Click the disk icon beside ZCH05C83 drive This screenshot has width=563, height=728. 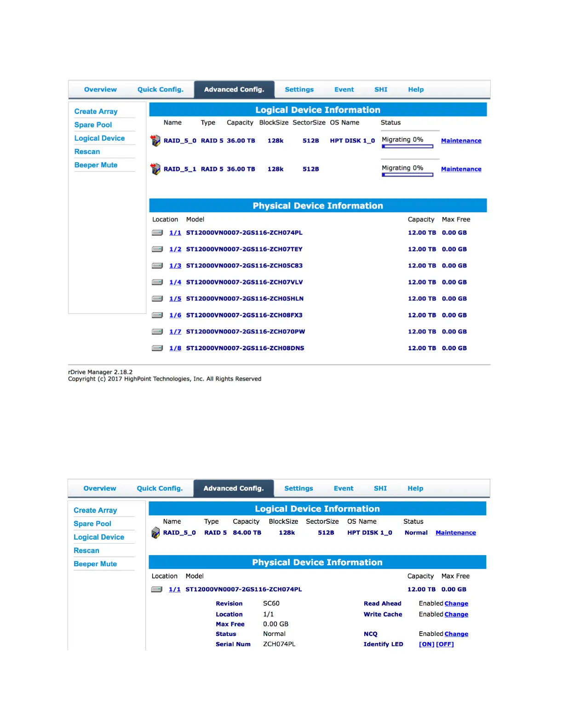[x=157, y=266]
